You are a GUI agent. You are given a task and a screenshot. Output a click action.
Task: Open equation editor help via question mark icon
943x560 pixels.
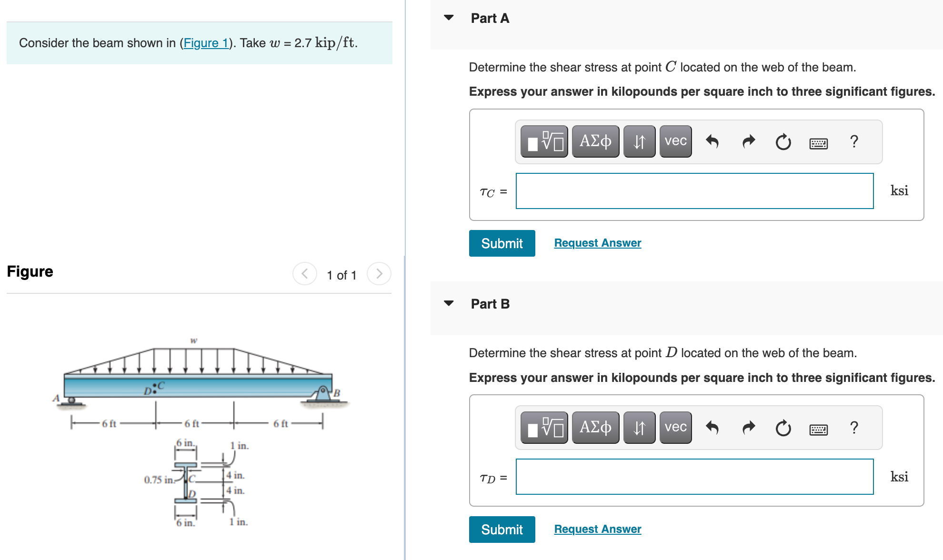(x=854, y=141)
